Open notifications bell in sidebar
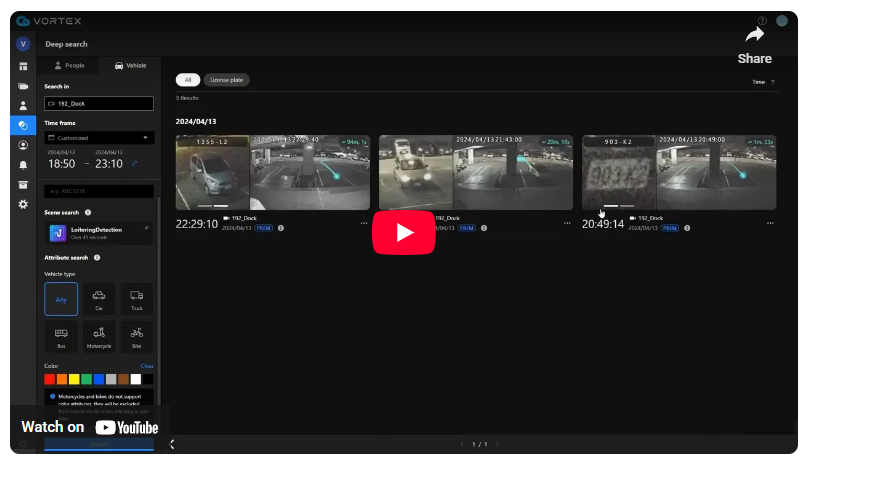871x477 pixels. click(x=23, y=165)
